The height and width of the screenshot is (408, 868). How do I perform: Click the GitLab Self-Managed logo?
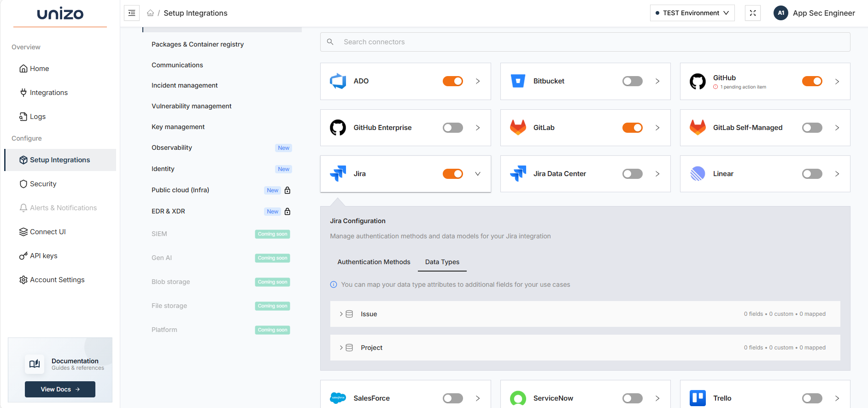(698, 128)
